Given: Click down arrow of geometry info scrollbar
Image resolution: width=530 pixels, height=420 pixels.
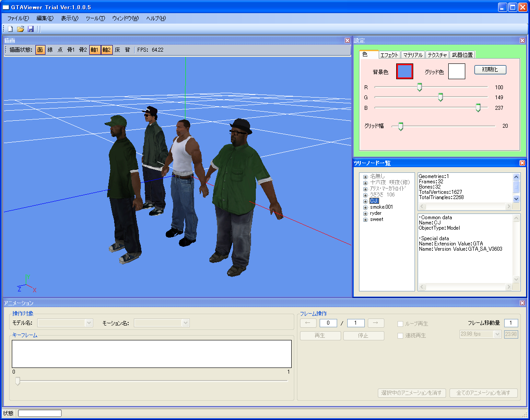Looking at the screenshot, I should [516, 198].
